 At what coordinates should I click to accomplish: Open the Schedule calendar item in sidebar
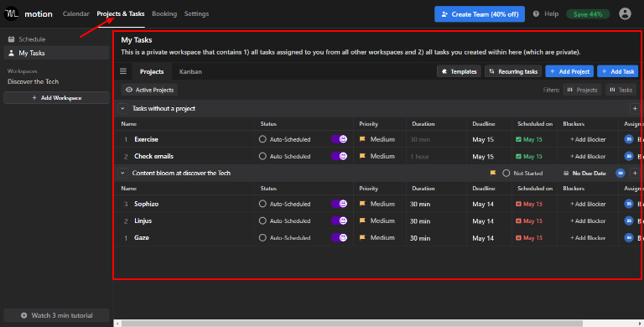coord(56,39)
